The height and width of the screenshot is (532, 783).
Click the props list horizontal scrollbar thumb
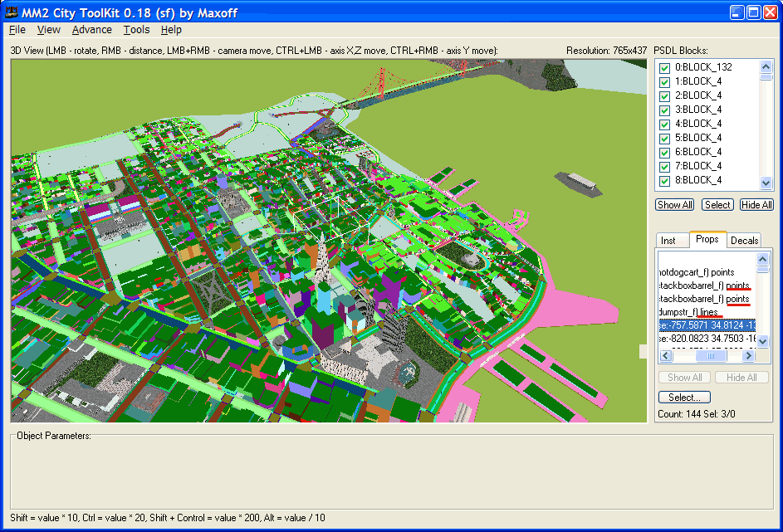point(706,355)
